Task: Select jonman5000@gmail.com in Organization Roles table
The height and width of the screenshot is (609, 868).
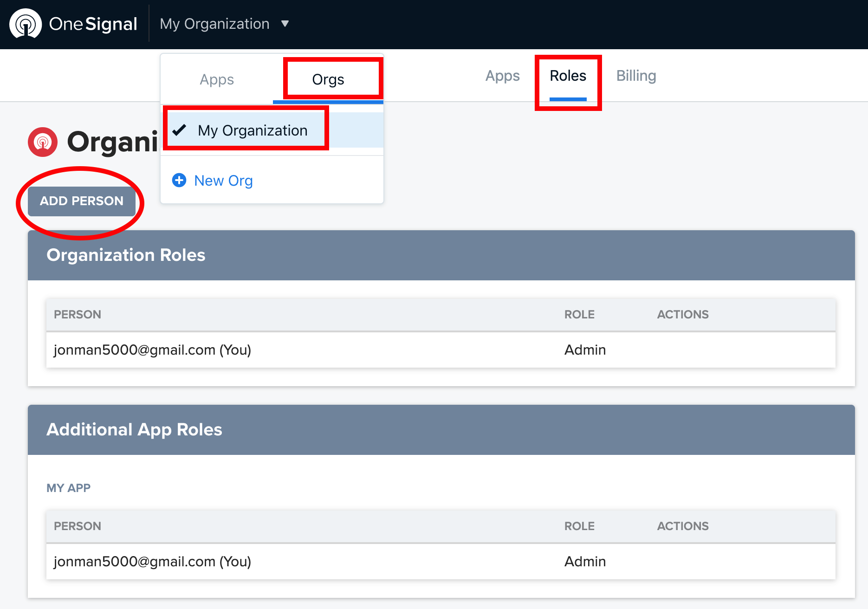Action: pyautogui.click(x=152, y=350)
